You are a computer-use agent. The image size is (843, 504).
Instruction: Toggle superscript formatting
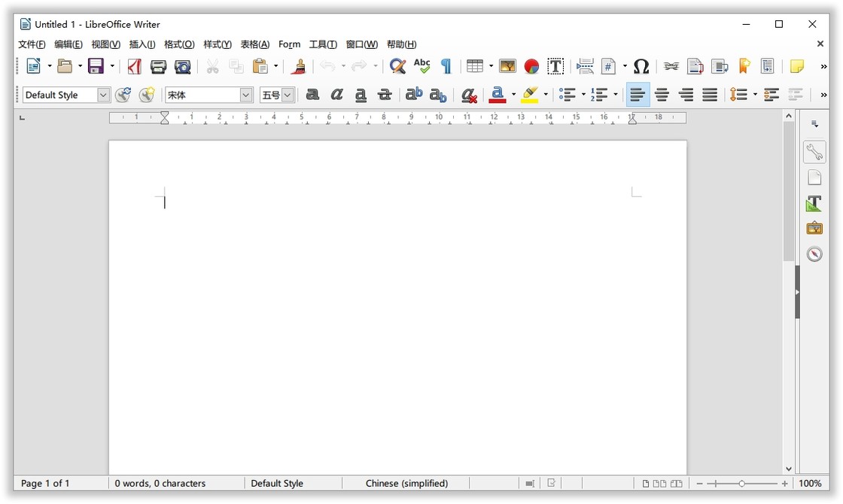(x=414, y=95)
